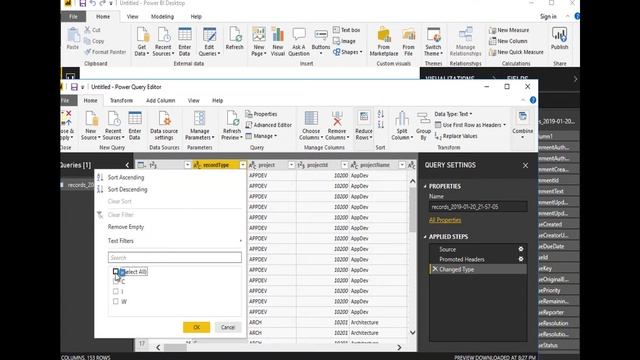
Task: Open Modeling tab in Power BI Desktop
Action: click(162, 17)
